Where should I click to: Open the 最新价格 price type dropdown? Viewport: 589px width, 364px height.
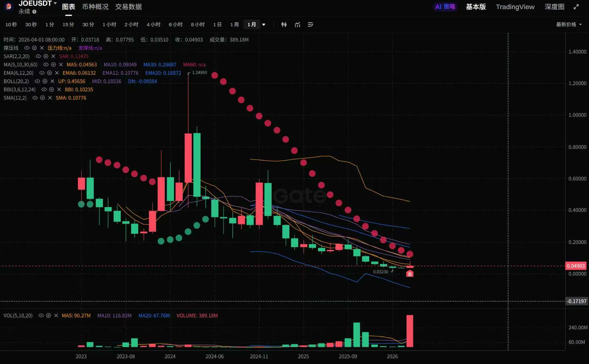point(569,25)
